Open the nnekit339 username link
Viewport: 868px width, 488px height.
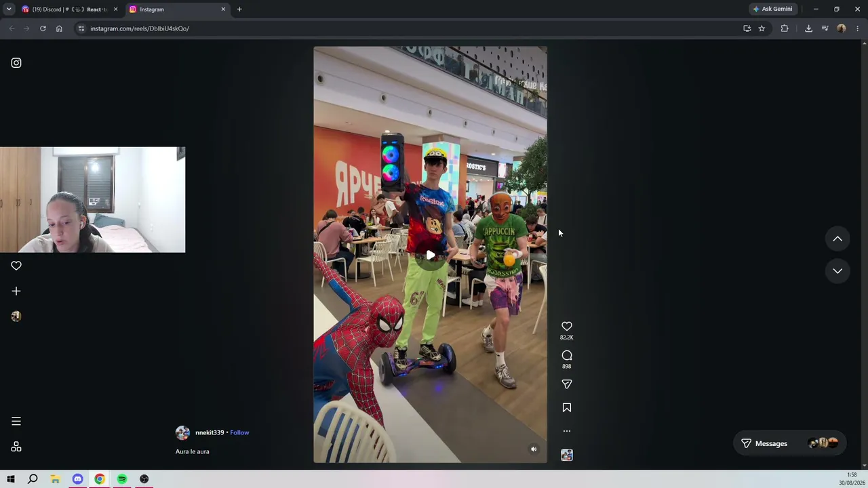click(x=210, y=432)
